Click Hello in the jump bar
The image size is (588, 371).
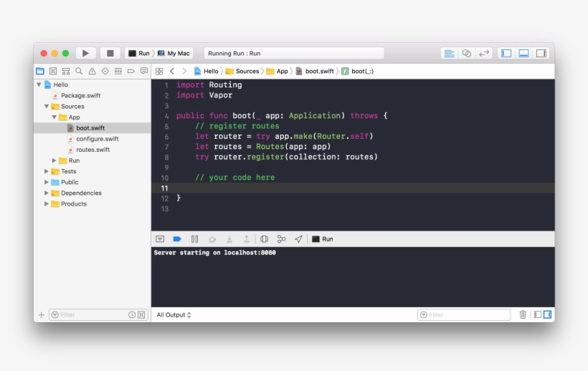(207, 71)
